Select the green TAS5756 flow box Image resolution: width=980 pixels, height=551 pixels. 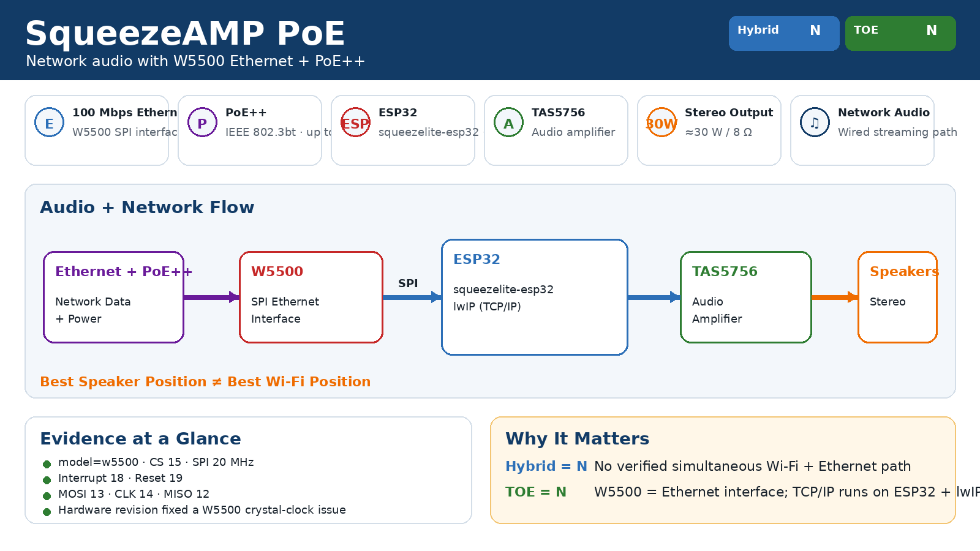coord(746,297)
